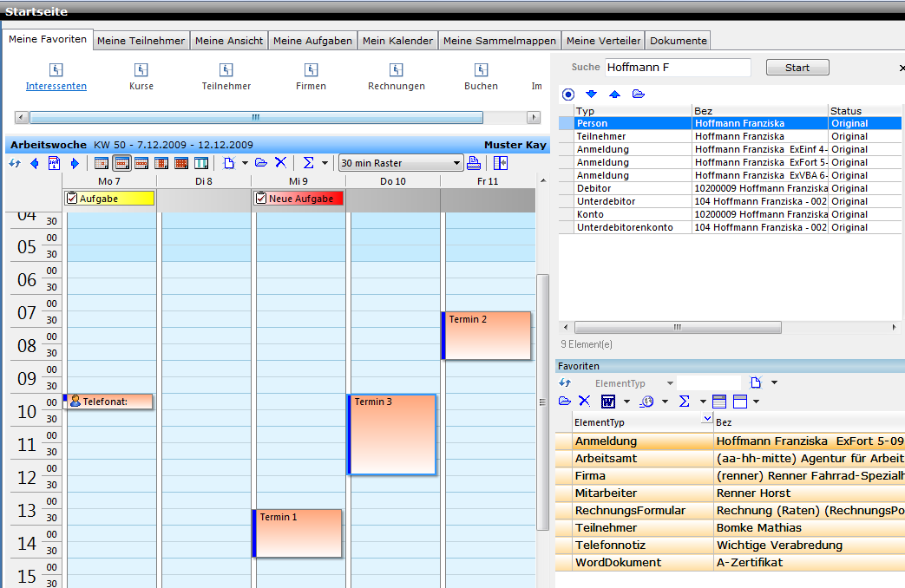This screenshot has height=588, width=905.
Task: Click the sum icon in calendar toolbar
Action: click(308, 163)
